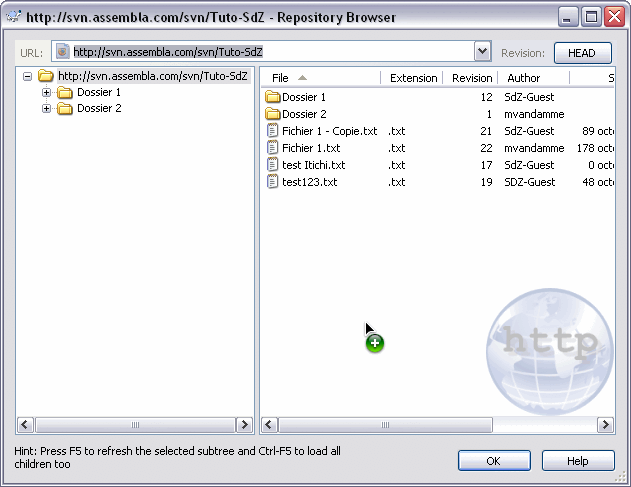Click the URL field repository icon
The image size is (631, 487).
coord(62,52)
